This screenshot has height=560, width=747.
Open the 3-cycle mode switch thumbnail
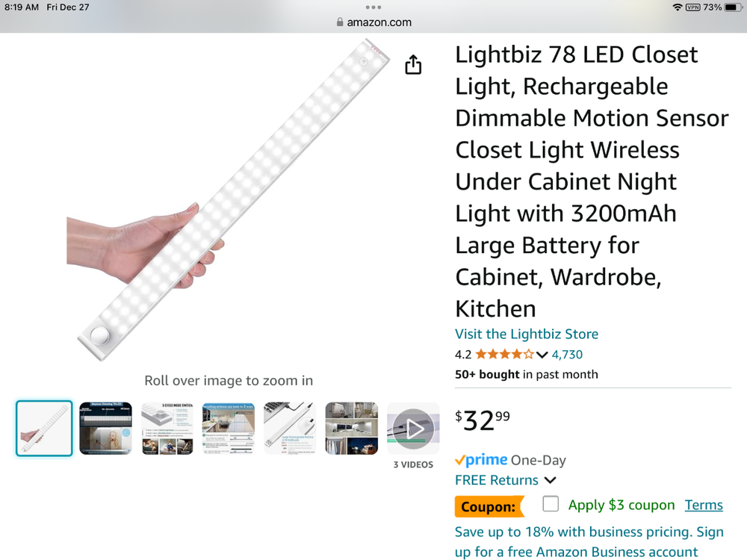click(x=167, y=427)
